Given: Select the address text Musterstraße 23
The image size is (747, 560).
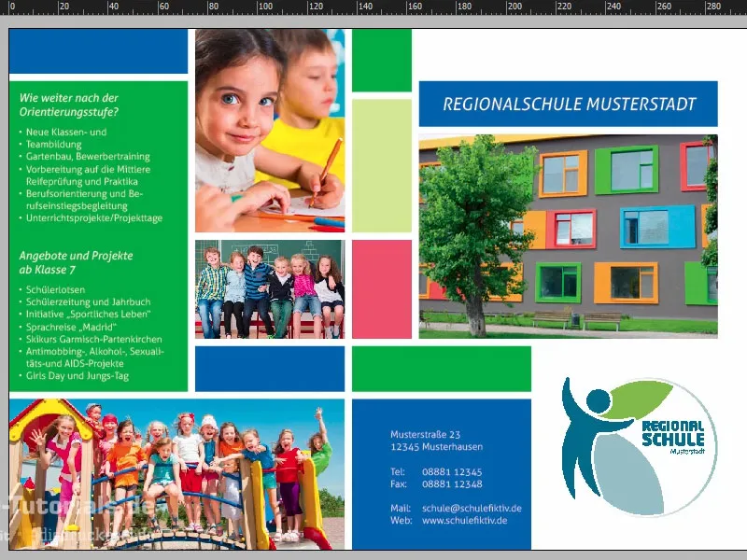Looking at the screenshot, I should click(425, 435).
